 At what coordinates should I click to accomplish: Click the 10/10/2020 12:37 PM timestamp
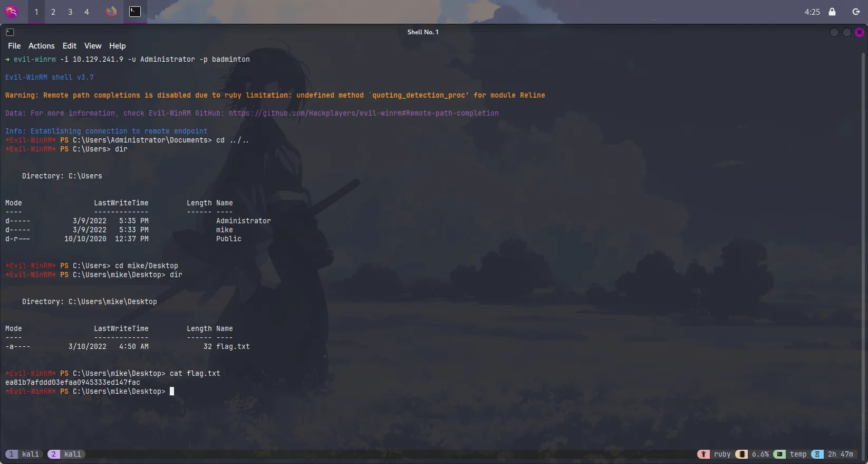[x=106, y=239]
